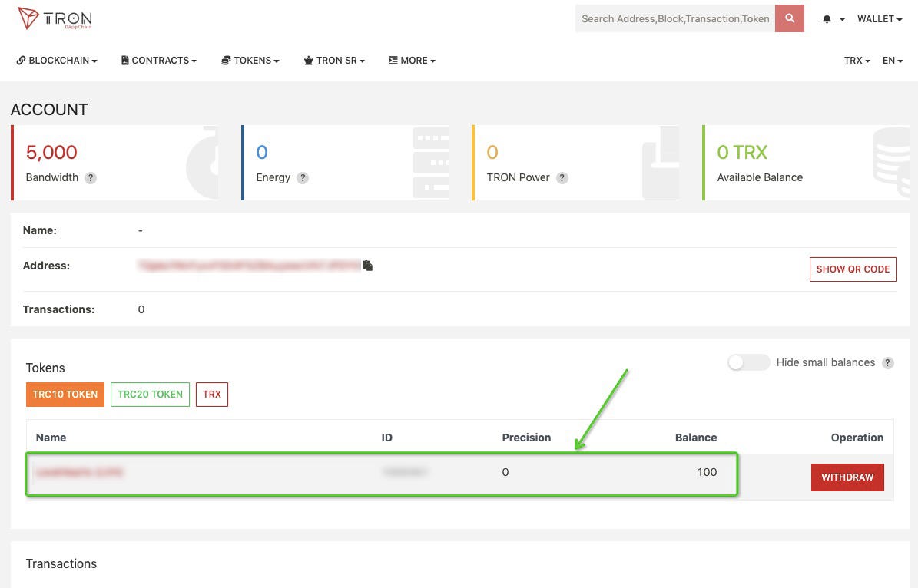The width and height of the screenshot is (918, 588).
Task: Open the TOKENS dropdown menu
Action: pyautogui.click(x=250, y=61)
